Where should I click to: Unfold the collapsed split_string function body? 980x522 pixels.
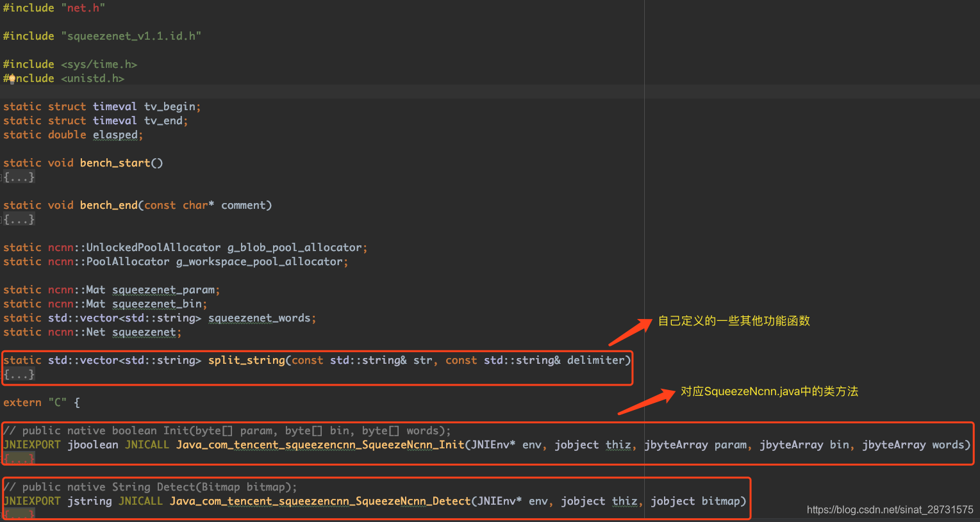click(19, 375)
